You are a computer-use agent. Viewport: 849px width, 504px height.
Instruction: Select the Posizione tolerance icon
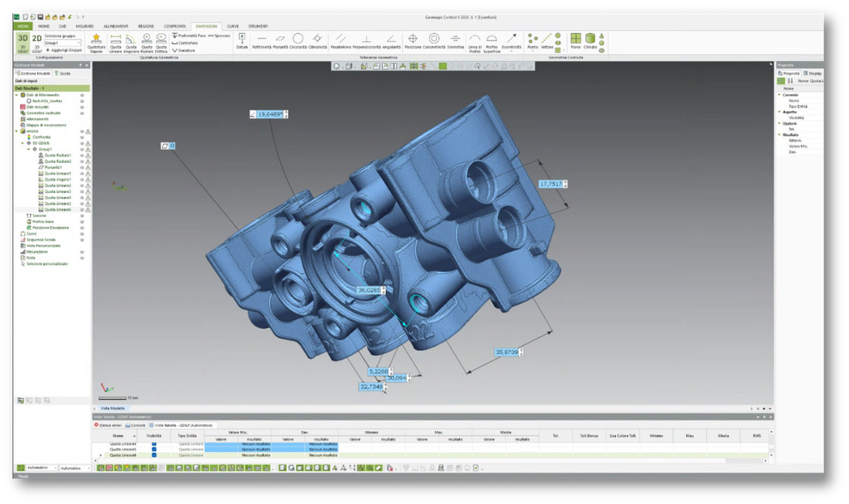(x=413, y=39)
